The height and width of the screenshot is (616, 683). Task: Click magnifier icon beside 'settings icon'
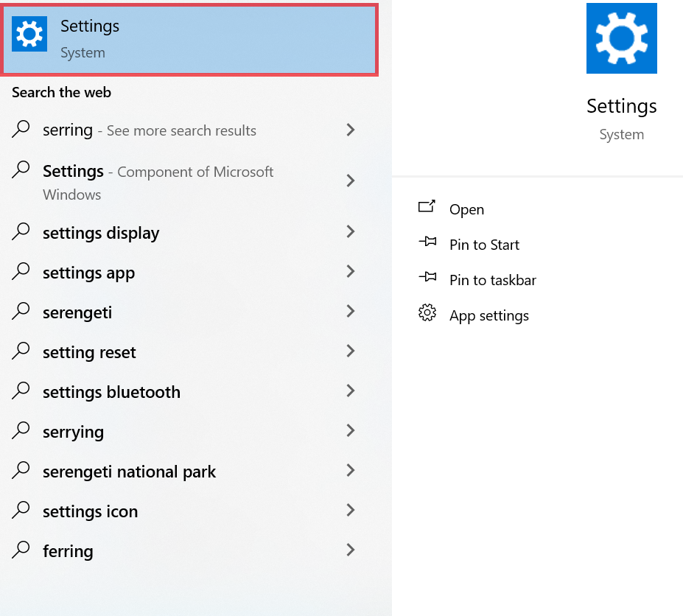21,510
